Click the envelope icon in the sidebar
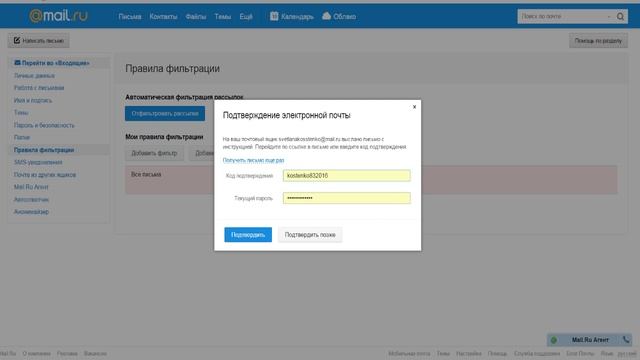 17,63
